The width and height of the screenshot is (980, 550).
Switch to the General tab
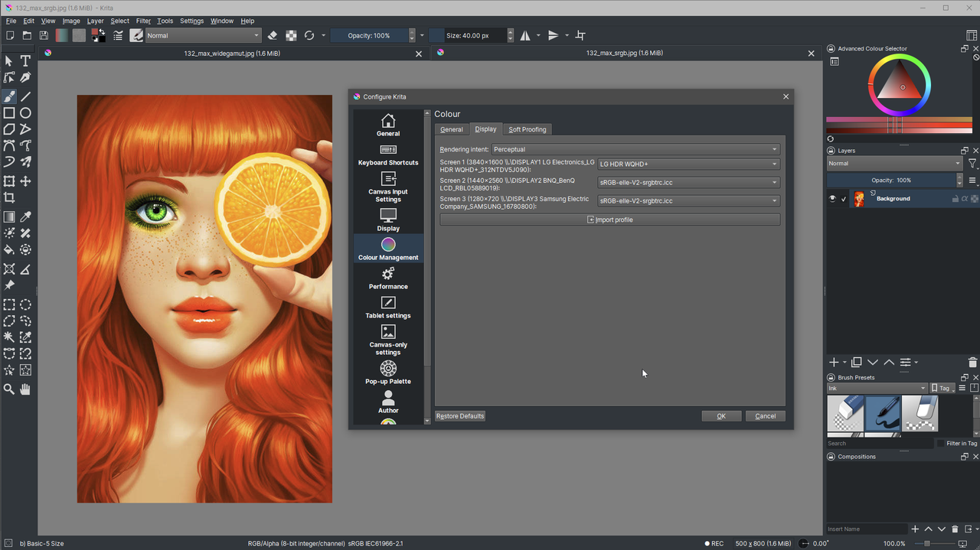tap(452, 129)
